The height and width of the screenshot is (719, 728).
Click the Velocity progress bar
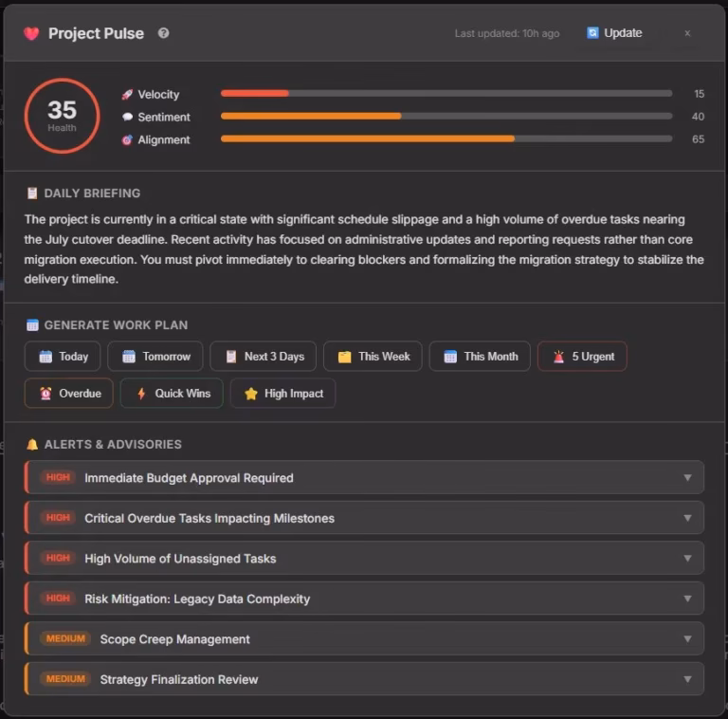pyautogui.click(x=446, y=93)
